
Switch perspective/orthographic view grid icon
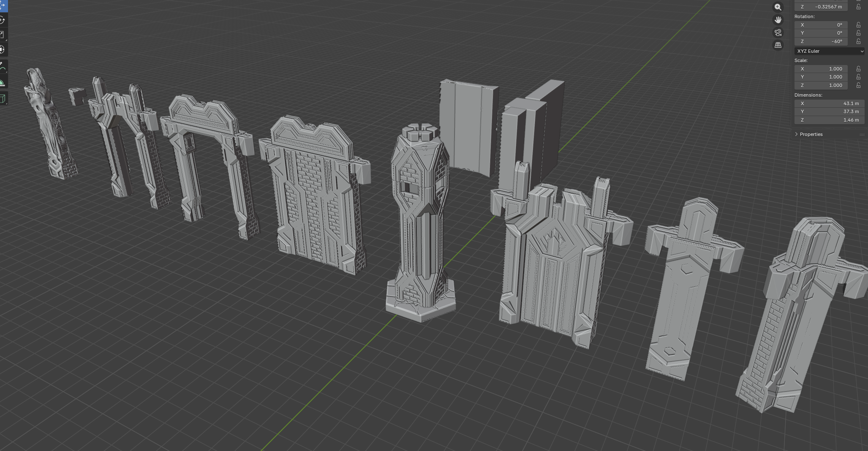point(778,45)
